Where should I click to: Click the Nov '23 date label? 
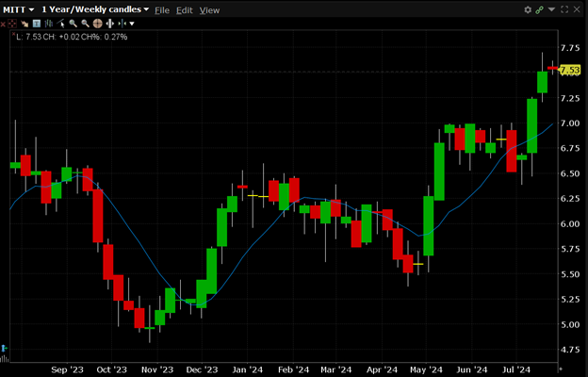pyautogui.click(x=157, y=369)
